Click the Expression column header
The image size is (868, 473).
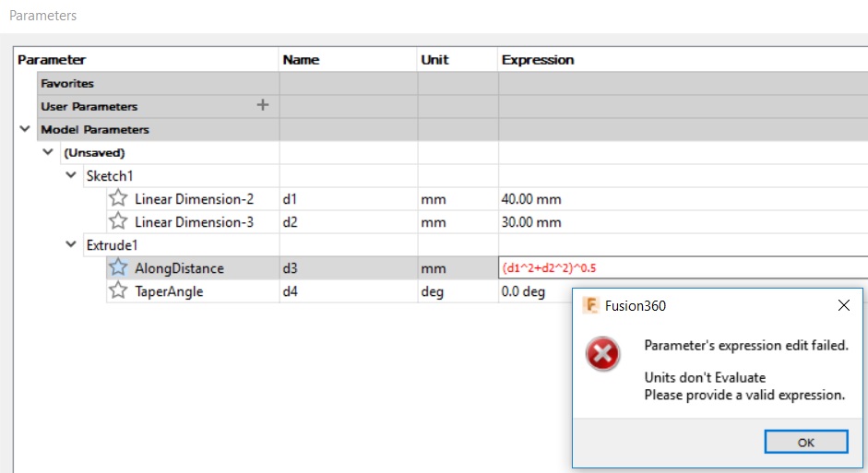(537, 60)
